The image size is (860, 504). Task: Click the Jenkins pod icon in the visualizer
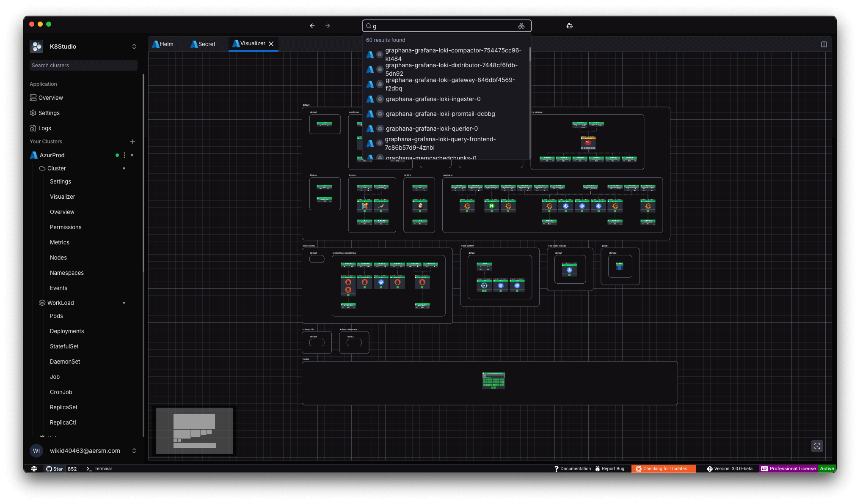(420, 206)
